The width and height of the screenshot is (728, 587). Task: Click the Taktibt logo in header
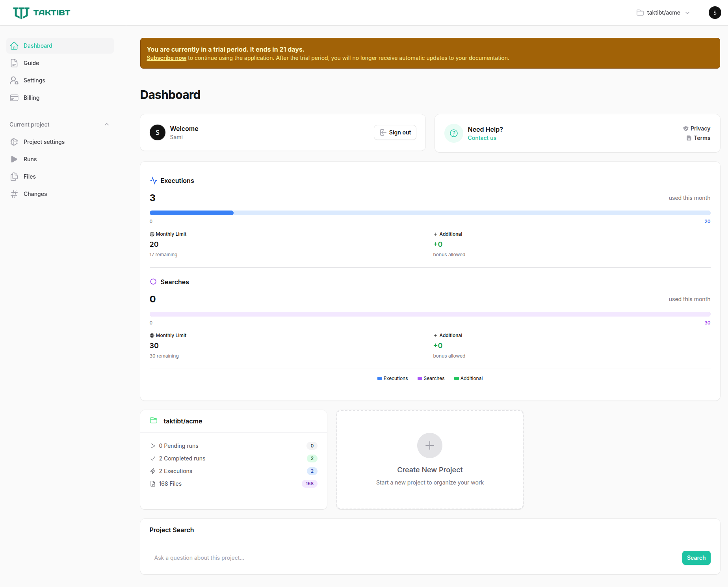pos(41,13)
